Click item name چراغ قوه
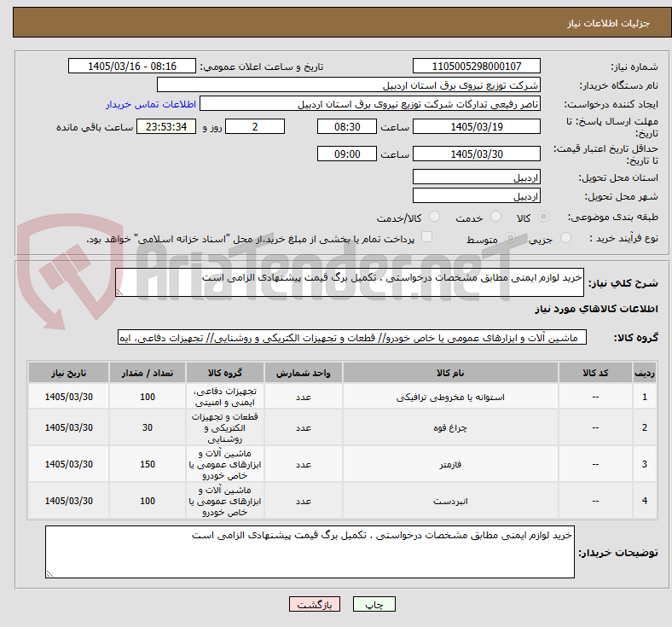 tap(450, 427)
